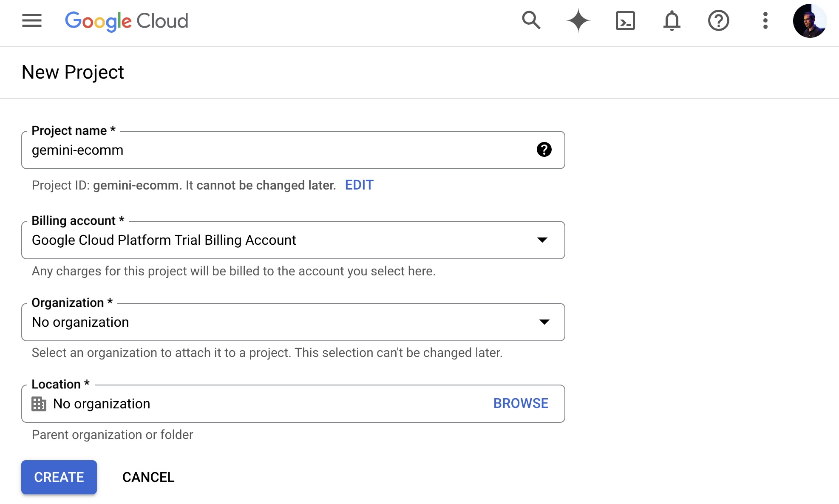Viewport: 839px width, 504px height.
Task: Click EDIT to change the project ID
Action: [359, 185]
